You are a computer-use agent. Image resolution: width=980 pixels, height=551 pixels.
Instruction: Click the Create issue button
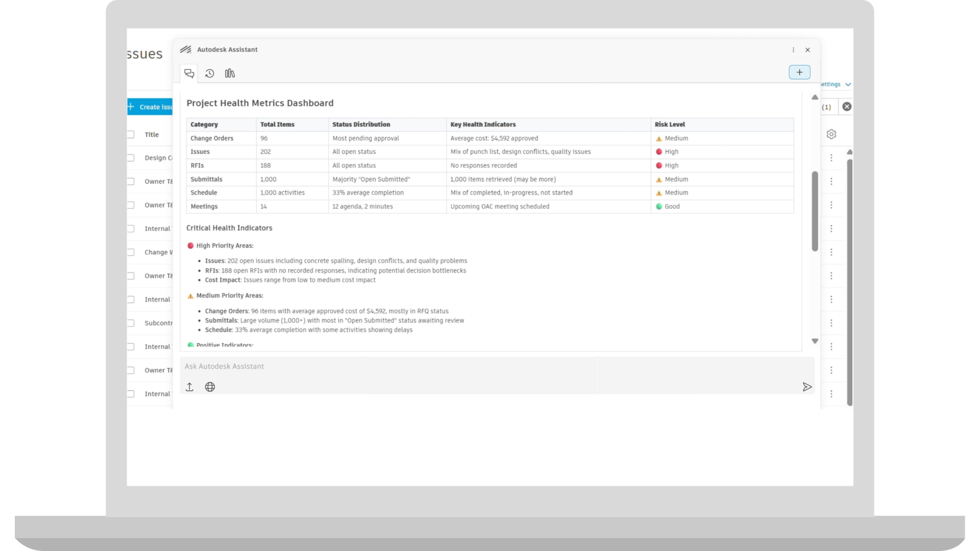150,107
